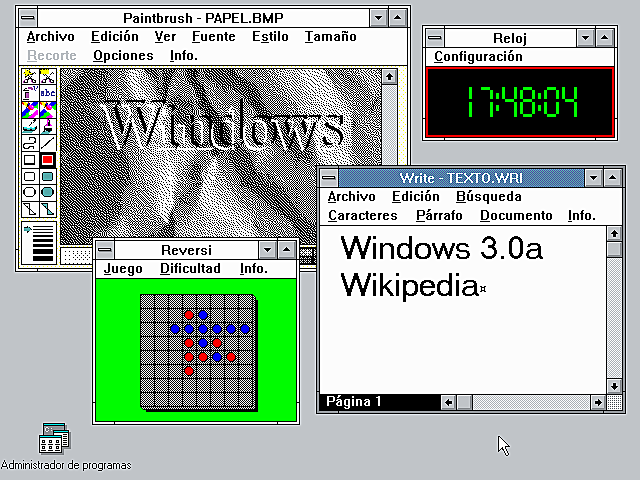This screenshot has width=640, height=480.
Task: Open the Reversi window control menu box
Action: [105, 250]
